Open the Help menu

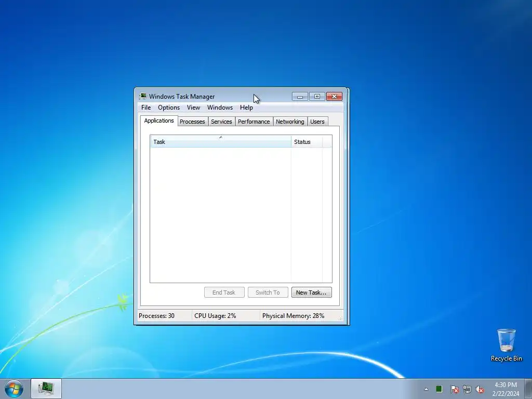coord(246,108)
